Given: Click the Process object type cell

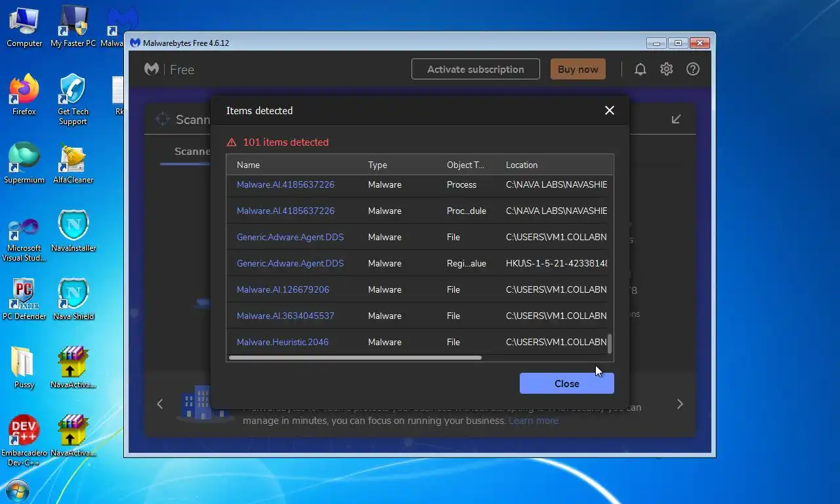Looking at the screenshot, I should [461, 184].
